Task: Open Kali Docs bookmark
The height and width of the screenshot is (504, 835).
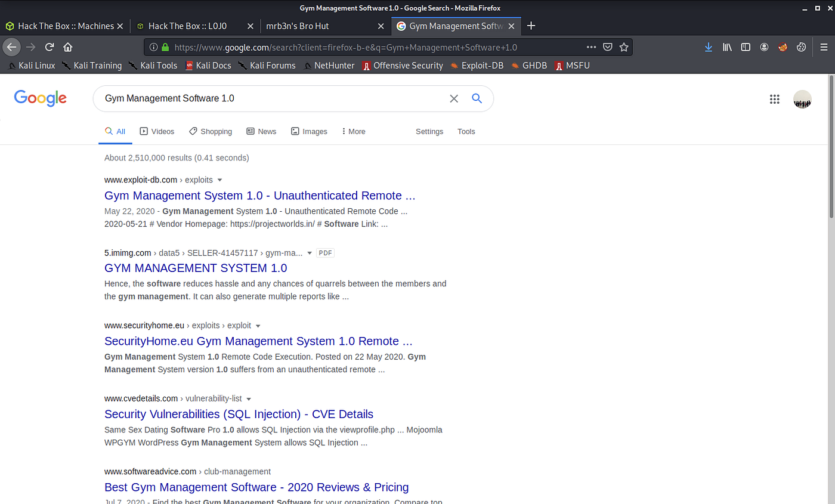Action: tap(208, 66)
